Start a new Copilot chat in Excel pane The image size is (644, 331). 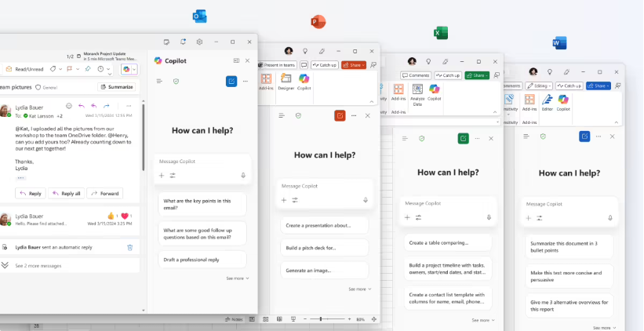[463, 138]
